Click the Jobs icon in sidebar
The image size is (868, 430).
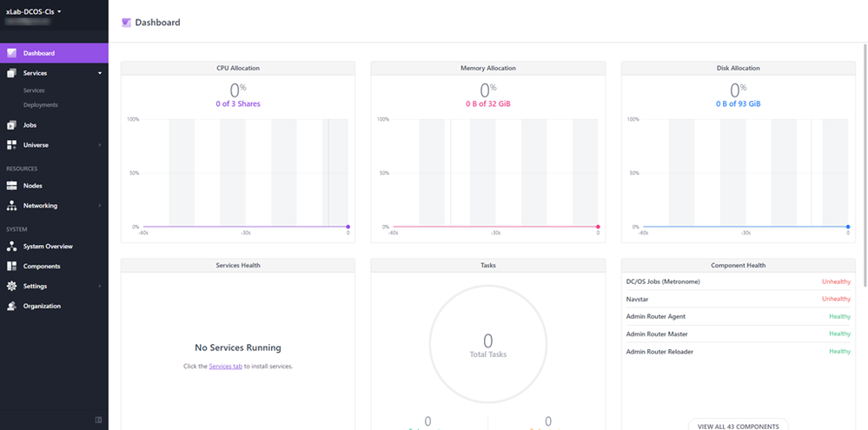click(11, 125)
